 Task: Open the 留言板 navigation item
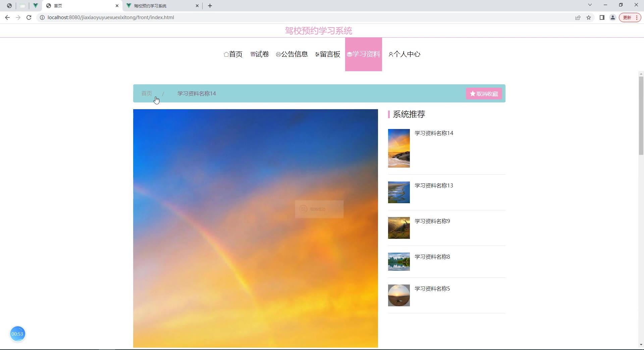(328, 54)
